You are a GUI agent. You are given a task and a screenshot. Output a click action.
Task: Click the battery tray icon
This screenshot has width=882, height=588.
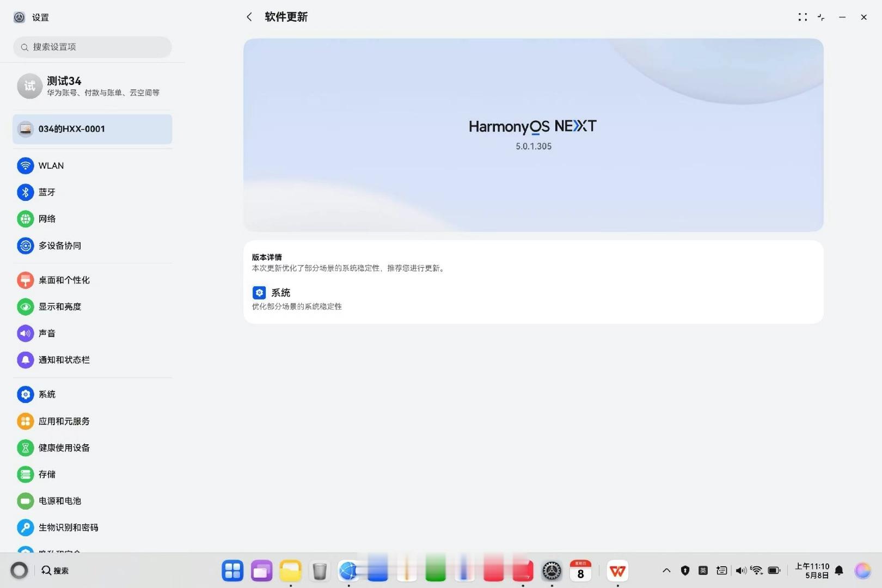click(x=774, y=571)
